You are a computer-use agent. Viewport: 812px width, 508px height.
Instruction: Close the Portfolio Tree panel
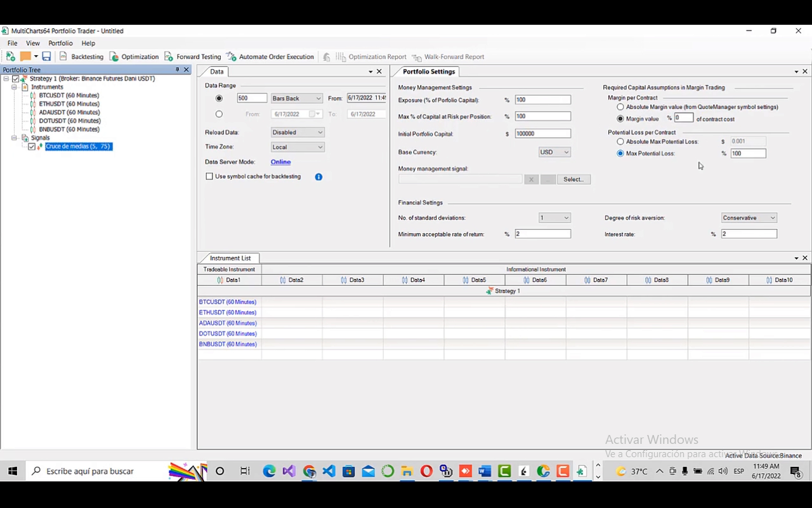[x=187, y=70]
